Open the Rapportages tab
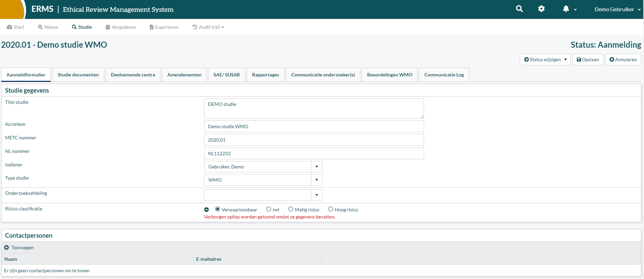The width and height of the screenshot is (644, 279). [266, 75]
